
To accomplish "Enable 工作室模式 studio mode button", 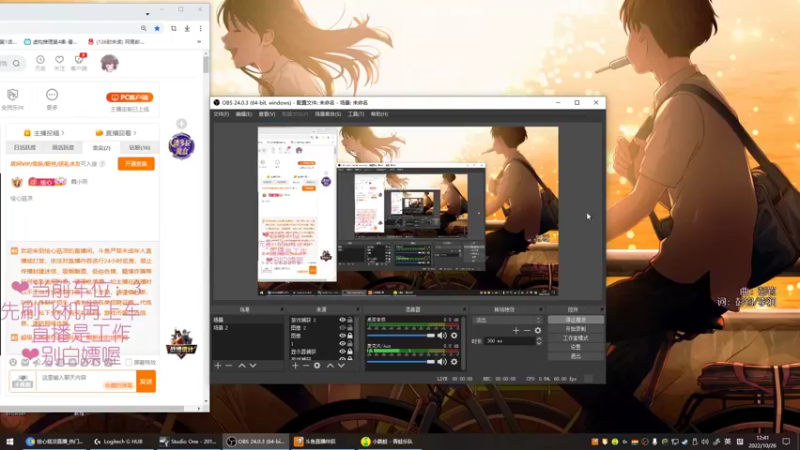I will coord(576,338).
